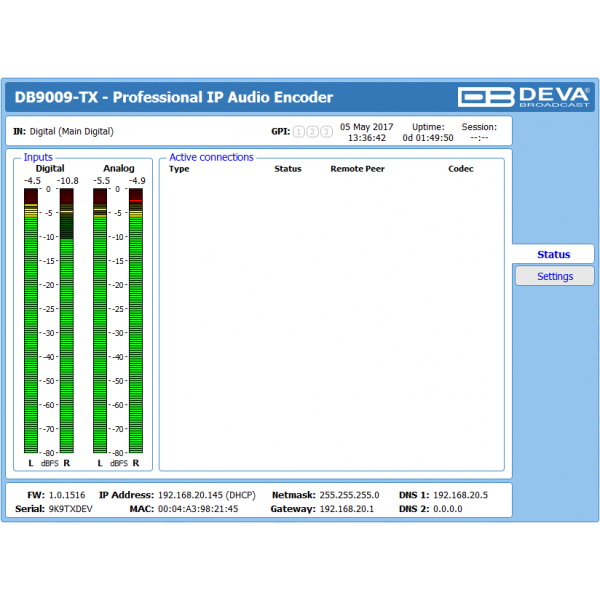Click the 'Codec' column header

tap(461, 169)
